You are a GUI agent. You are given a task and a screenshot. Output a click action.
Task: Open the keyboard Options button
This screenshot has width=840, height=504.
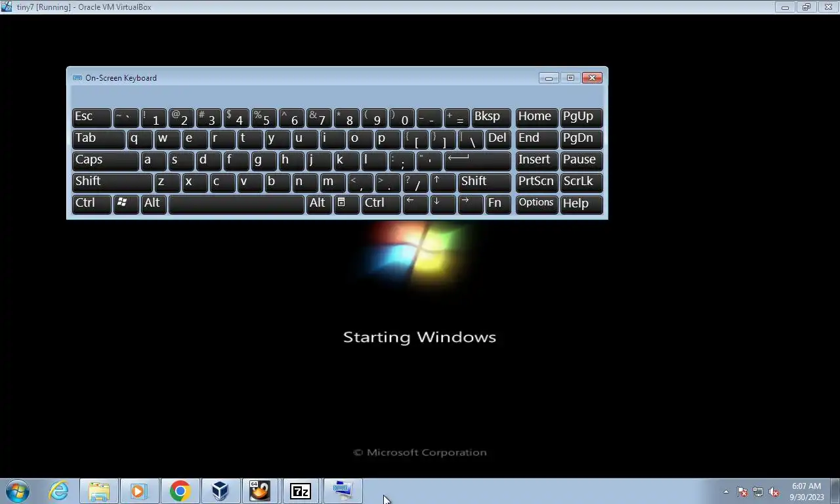coord(536,203)
